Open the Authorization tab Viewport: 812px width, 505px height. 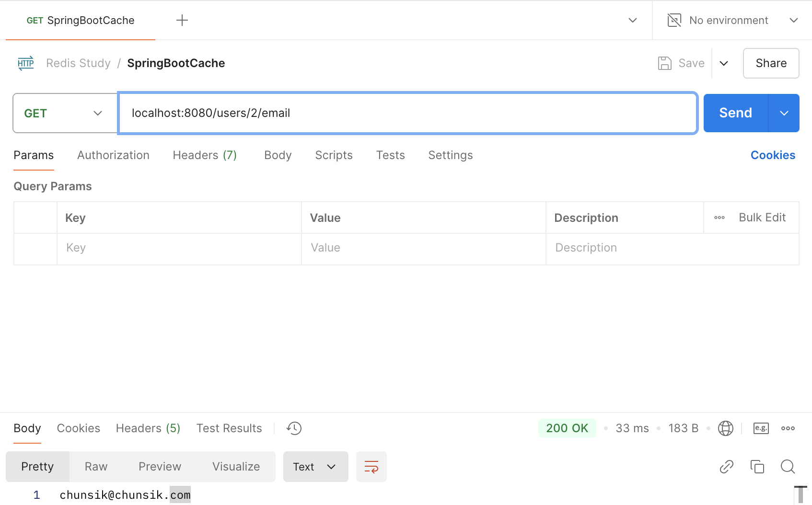click(x=113, y=155)
